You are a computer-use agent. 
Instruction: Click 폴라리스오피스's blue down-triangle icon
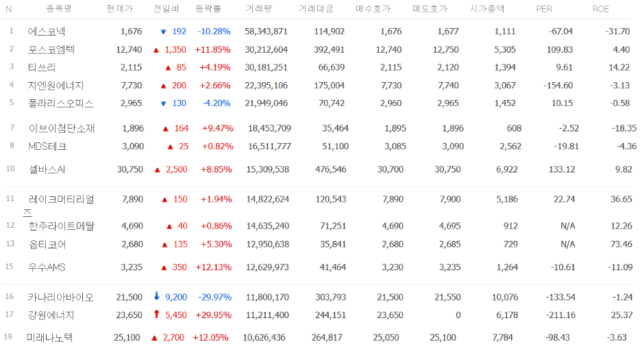pyautogui.click(x=164, y=103)
